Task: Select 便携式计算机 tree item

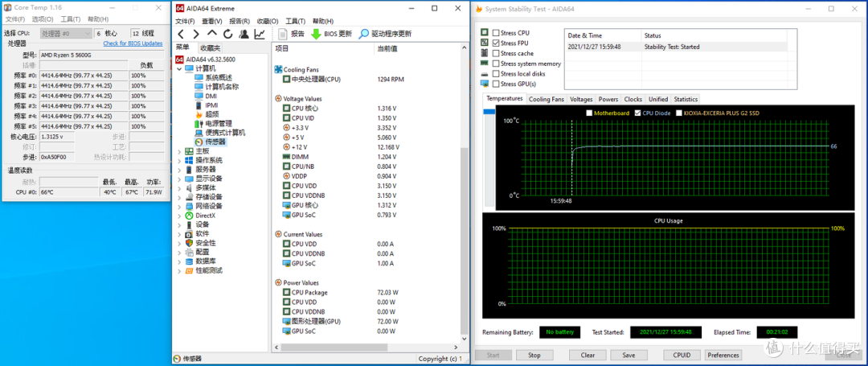Action: coord(219,133)
